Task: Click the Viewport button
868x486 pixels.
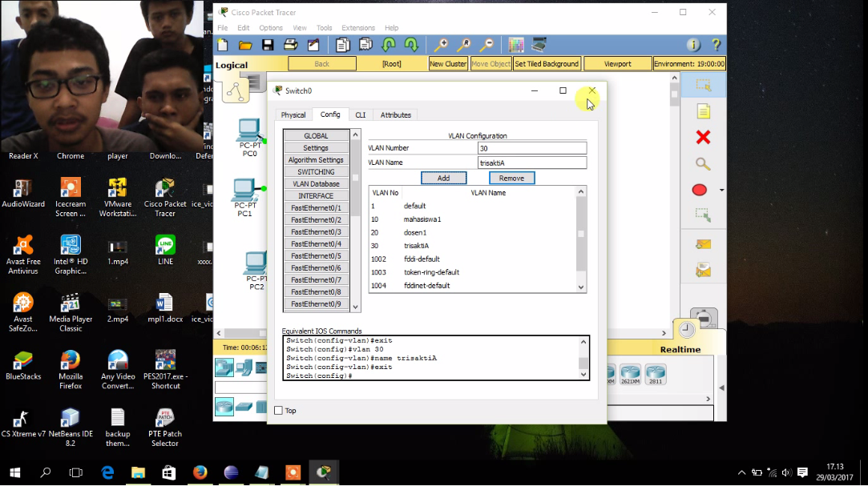Action: pyautogui.click(x=618, y=64)
